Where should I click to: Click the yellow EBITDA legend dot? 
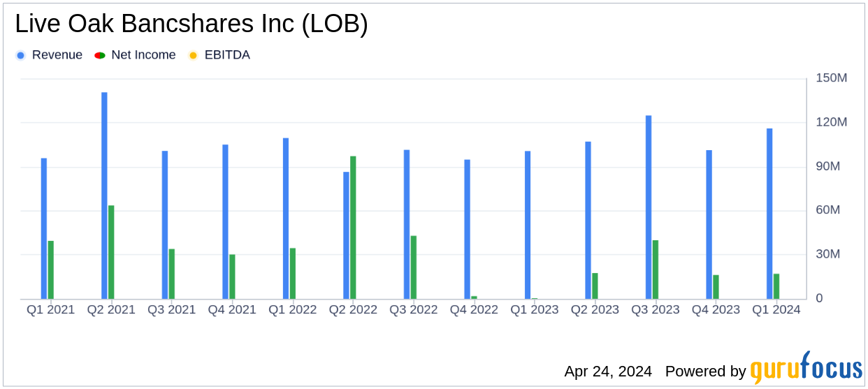[x=193, y=55]
